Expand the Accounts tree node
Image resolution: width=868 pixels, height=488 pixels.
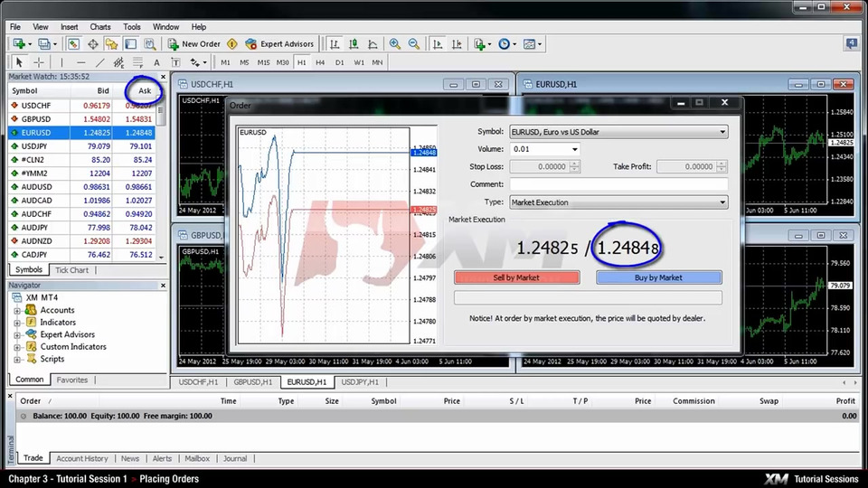click(x=17, y=310)
